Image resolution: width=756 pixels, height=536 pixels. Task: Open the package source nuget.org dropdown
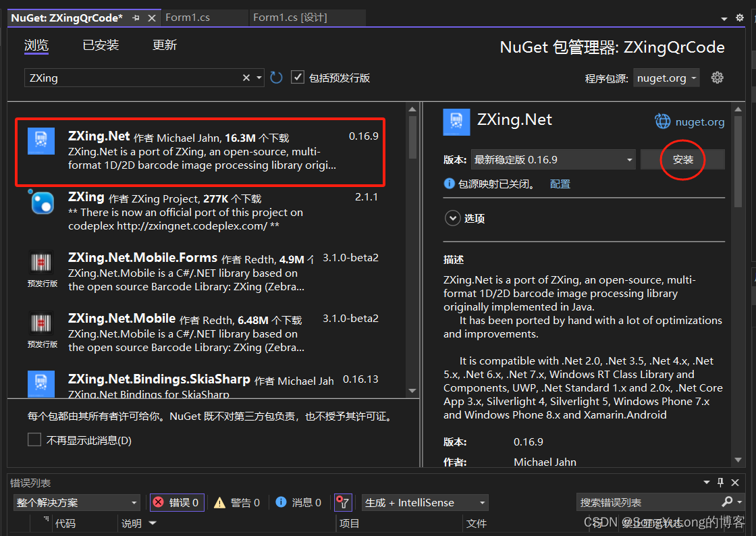click(666, 78)
